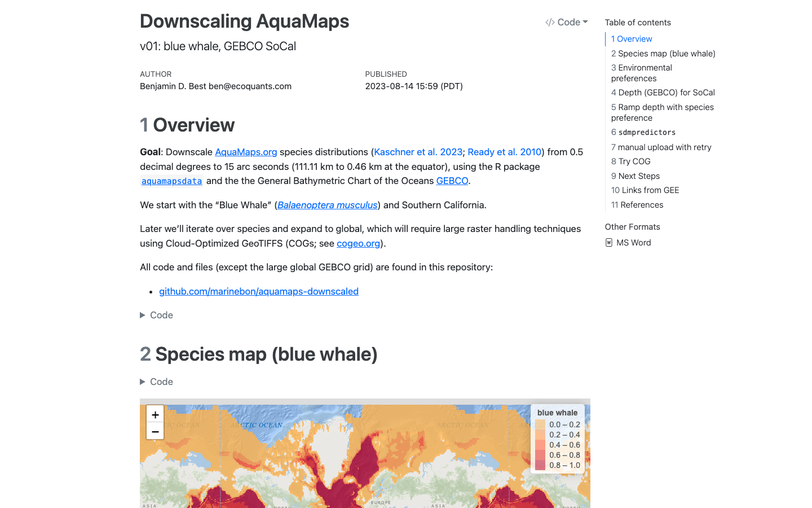The image size is (812, 508).
Task: Click the subtitle v01: blue whale, GEBCO SoCal
Action: point(218,46)
